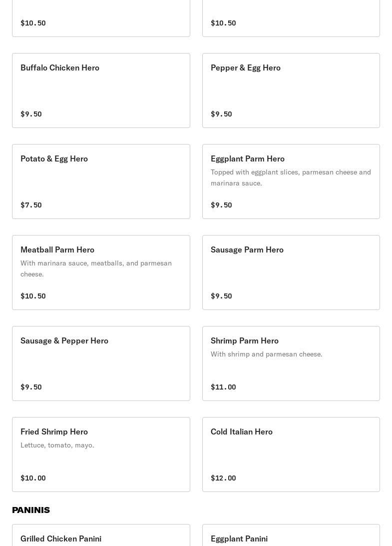Click the "Topped with eggplant slices" description text
The image size is (392, 546).
(x=291, y=177)
